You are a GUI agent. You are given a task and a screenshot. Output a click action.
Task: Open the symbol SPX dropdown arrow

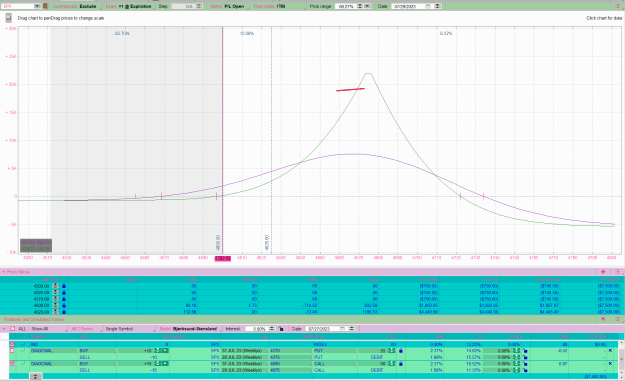(37, 6)
